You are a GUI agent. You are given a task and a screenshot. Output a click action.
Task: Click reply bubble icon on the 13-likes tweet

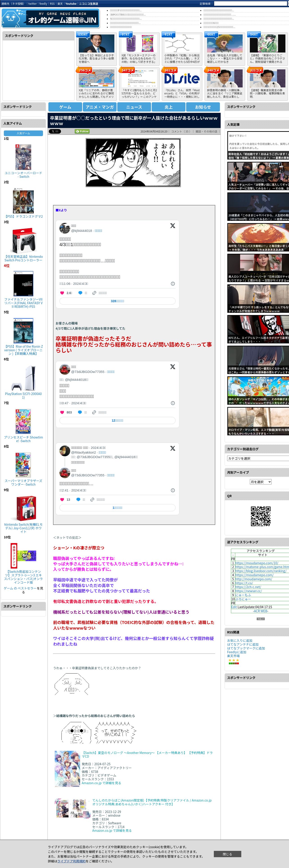tap(78, 499)
